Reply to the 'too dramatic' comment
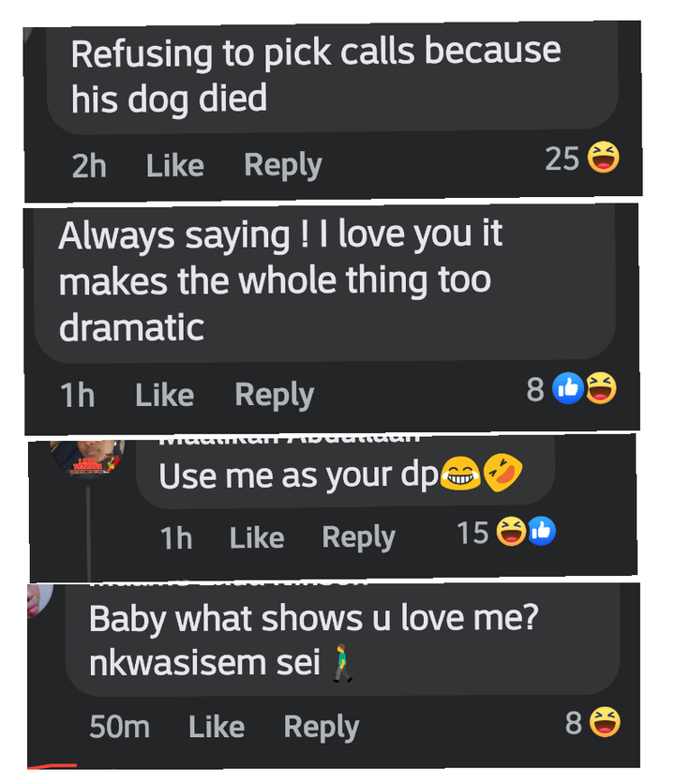 275,396
